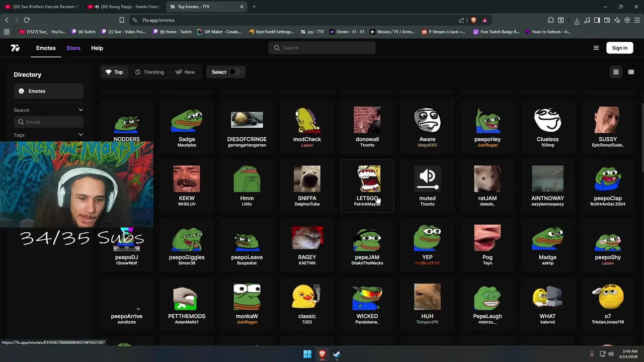Go back with the browser back arrow
The image size is (644, 362).
(7, 20)
